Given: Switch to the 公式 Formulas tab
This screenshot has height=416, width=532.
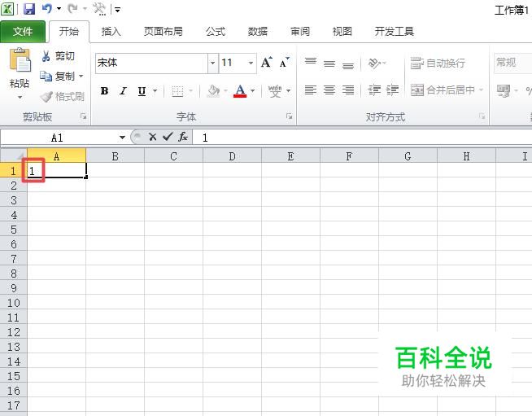Looking at the screenshot, I should coord(216,32).
